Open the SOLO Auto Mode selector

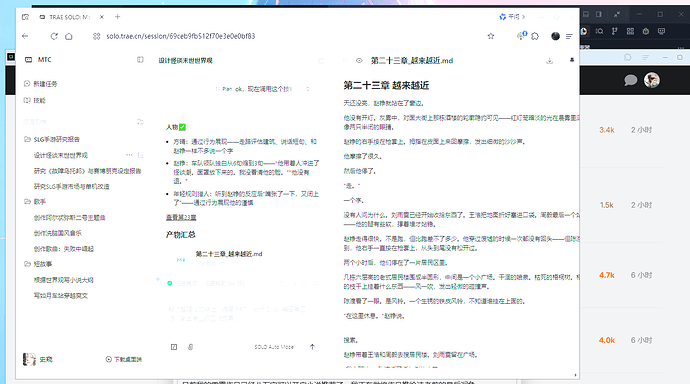(x=274, y=347)
